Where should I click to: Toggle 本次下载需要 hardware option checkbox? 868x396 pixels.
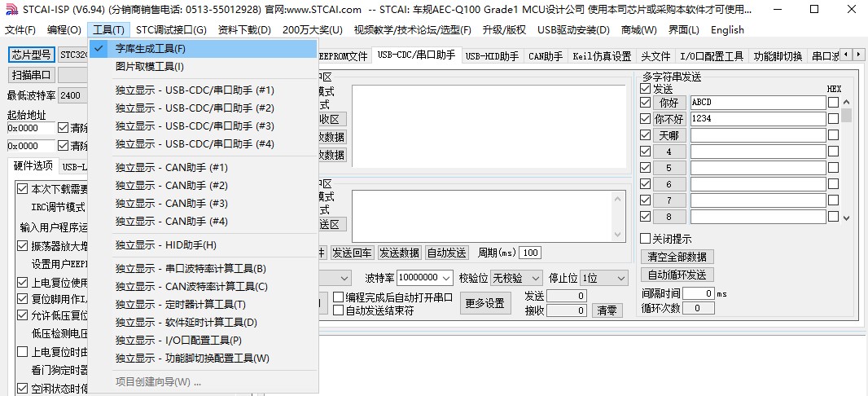(23, 189)
